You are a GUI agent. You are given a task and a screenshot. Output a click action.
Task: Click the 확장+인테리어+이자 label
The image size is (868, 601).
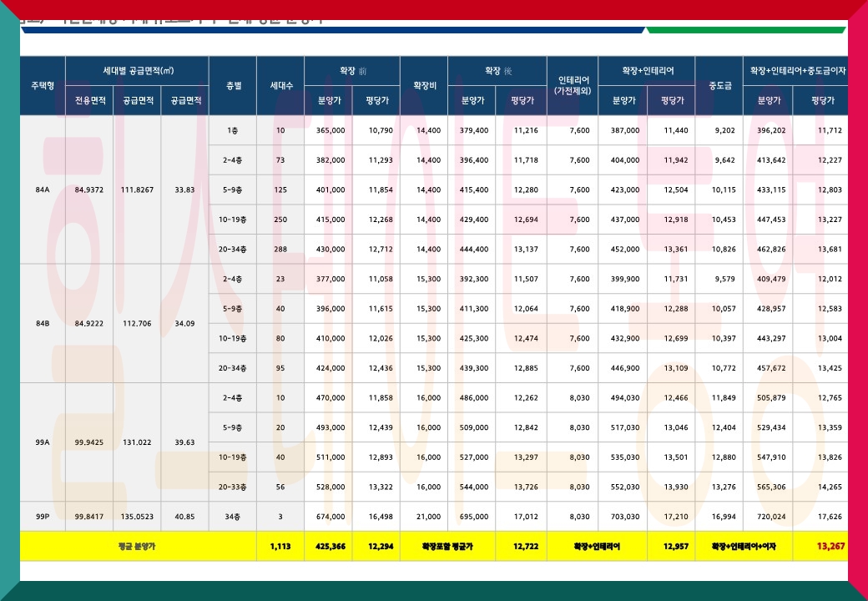pyautogui.click(x=744, y=546)
